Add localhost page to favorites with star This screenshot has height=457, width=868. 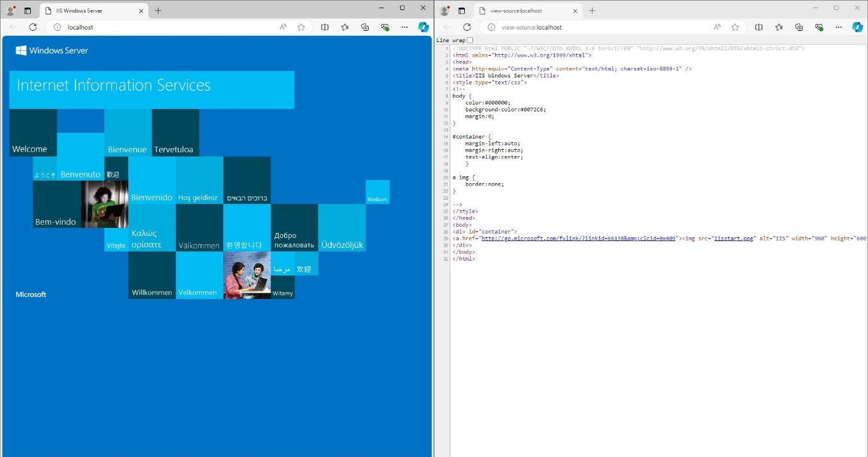pos(301,27)
